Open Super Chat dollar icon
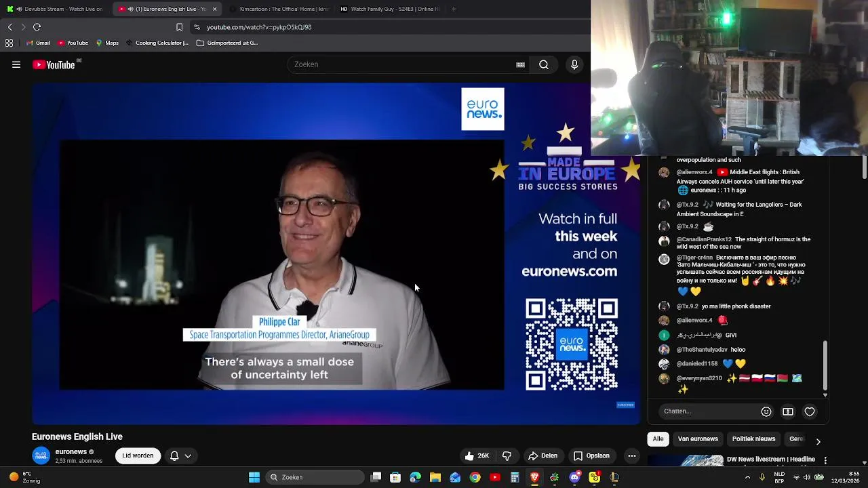Image resolution: width=868 pixels, height=488 pixels. pyautogui.click(x=788, y=411)
